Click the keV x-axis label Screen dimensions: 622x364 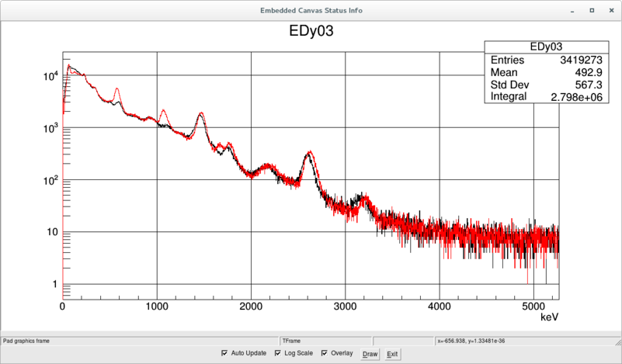[550, 317]
